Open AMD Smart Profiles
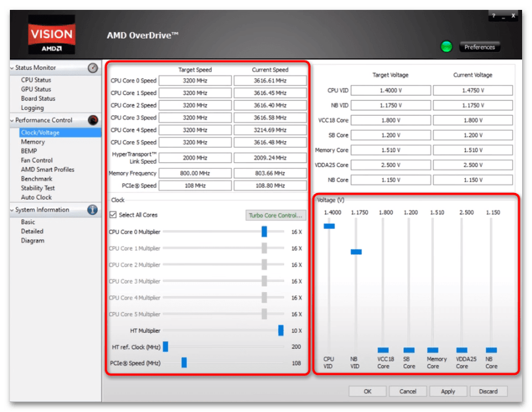 pyautogui.click(x=48, y=170)
